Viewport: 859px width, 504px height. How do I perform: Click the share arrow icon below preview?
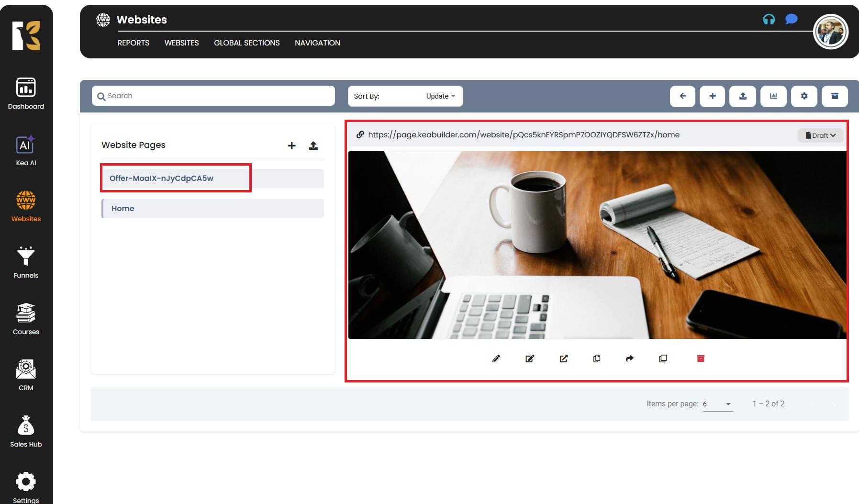(630, 358)
